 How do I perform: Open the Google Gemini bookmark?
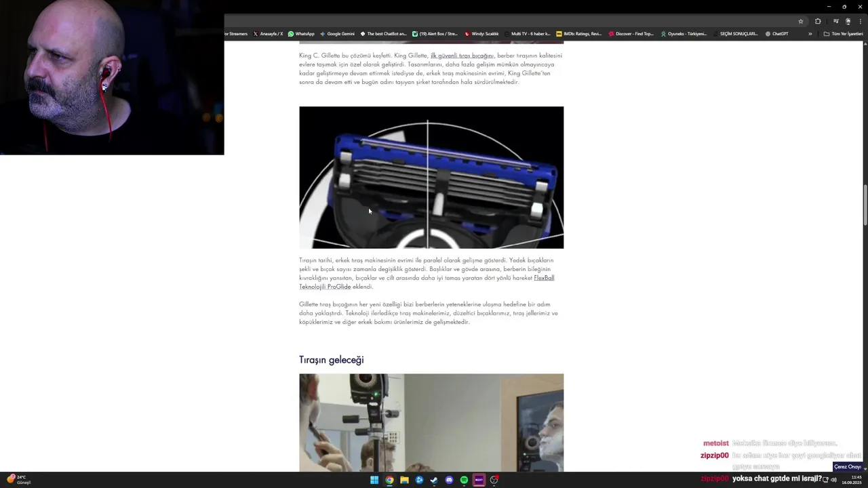(337, 34)
